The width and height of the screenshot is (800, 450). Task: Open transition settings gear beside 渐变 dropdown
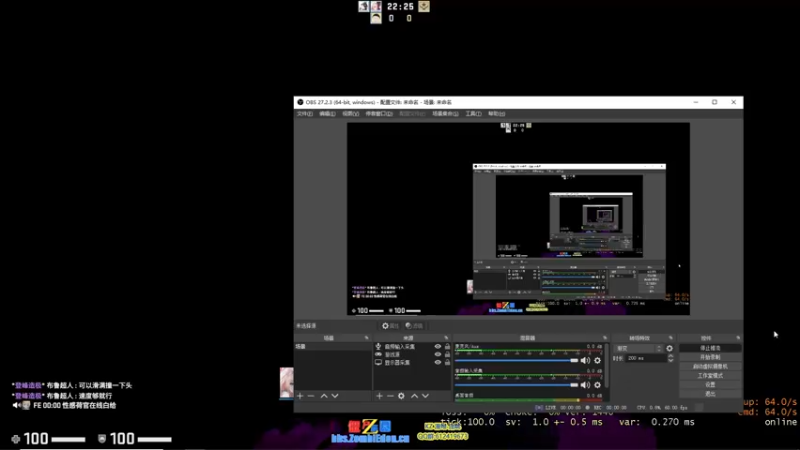click(x=669, y=348)
